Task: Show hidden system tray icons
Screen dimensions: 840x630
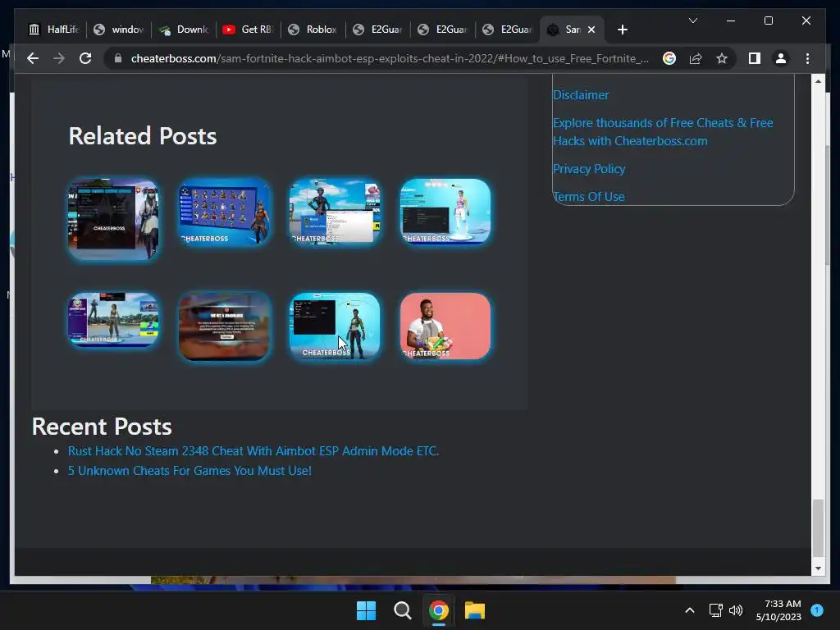Action: [690, 610]
